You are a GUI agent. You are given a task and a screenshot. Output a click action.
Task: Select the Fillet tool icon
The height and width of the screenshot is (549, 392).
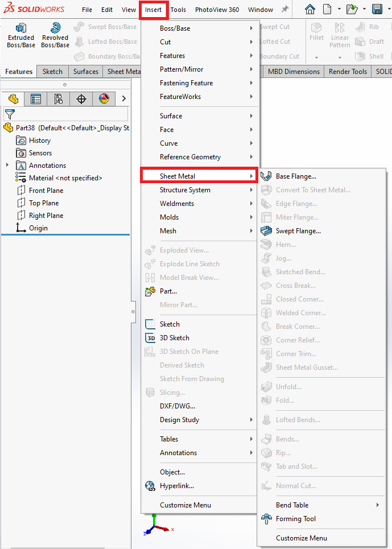pyautogui.click(x=316, y=28)
